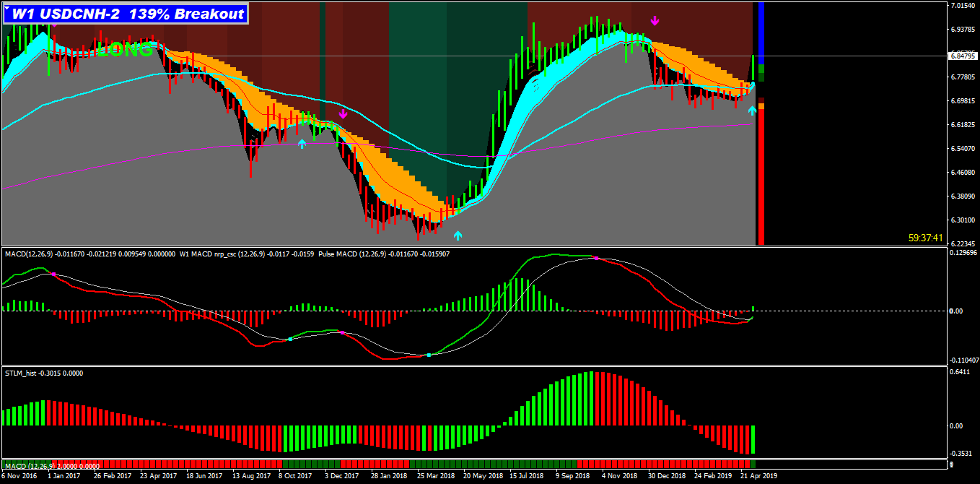Click the yellow 59:37:41 candle countdown timer
The width and height of the screenshot is (980, 484).
926,237
